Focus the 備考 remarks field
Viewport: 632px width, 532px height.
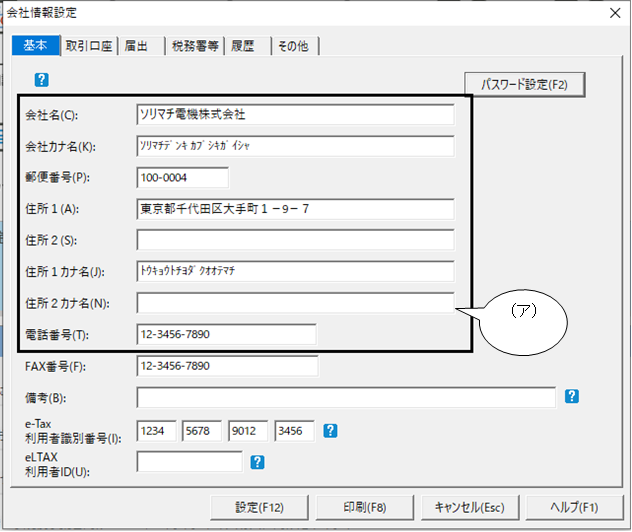346,397
